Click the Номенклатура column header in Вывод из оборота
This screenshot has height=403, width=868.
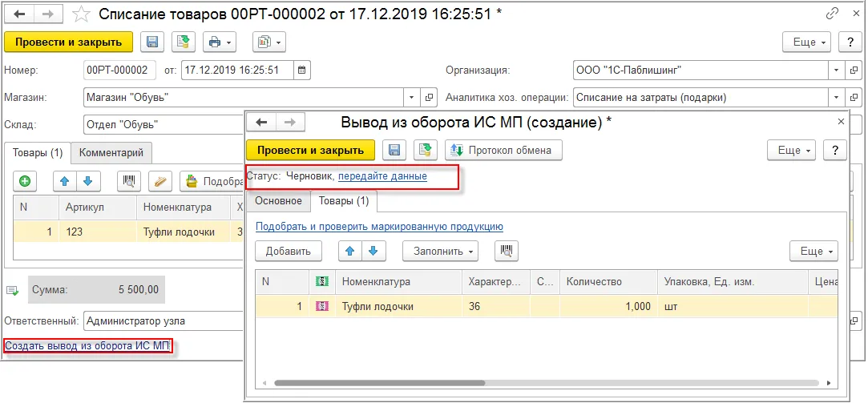398,282
